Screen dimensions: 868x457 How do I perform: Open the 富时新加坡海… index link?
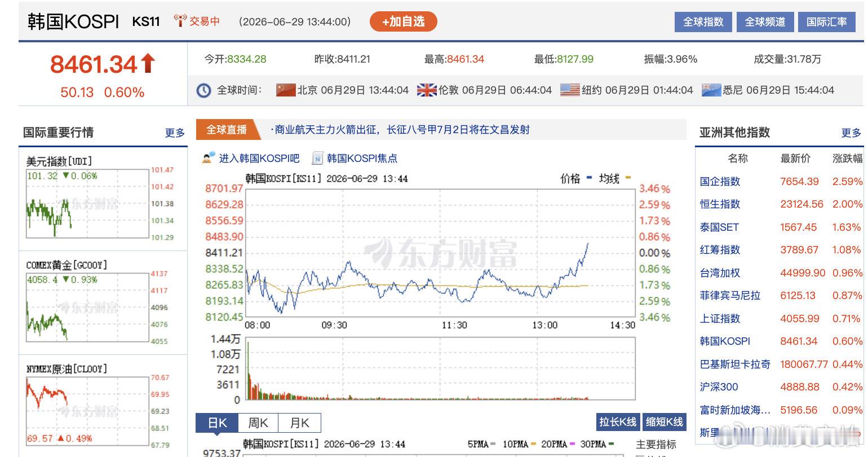735,410
